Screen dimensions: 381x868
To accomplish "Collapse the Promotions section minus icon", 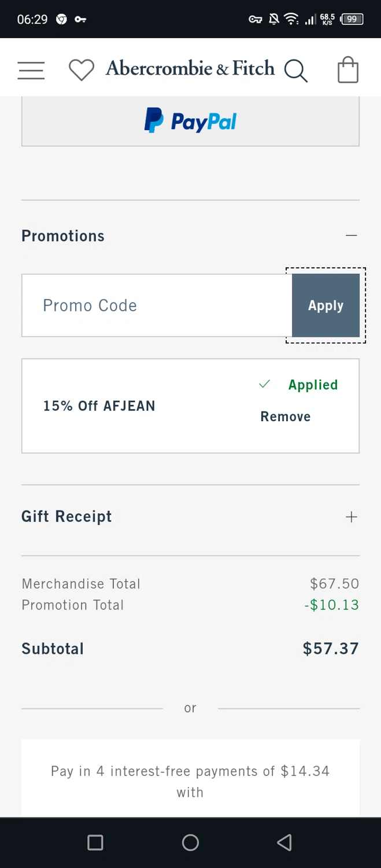I will click(x=351, y=236).
